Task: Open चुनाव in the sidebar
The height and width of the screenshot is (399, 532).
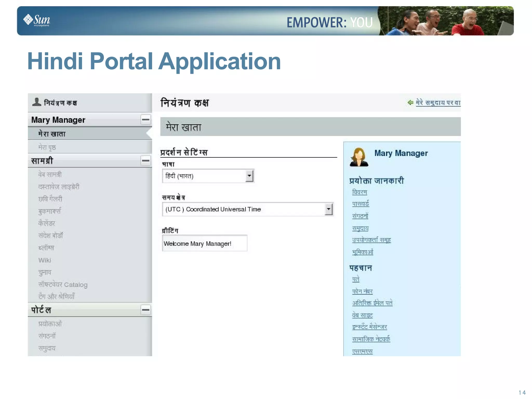Action: coord(45,272)
